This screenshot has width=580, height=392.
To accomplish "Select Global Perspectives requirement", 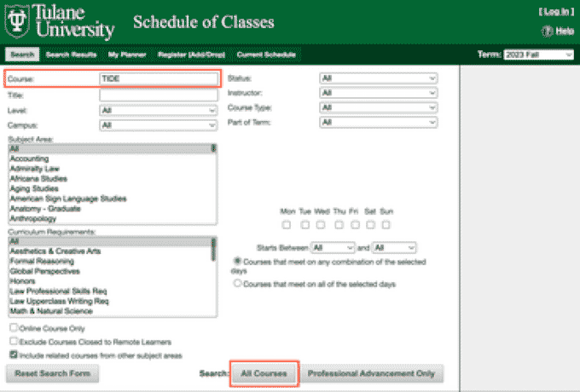I will (110, 271).
